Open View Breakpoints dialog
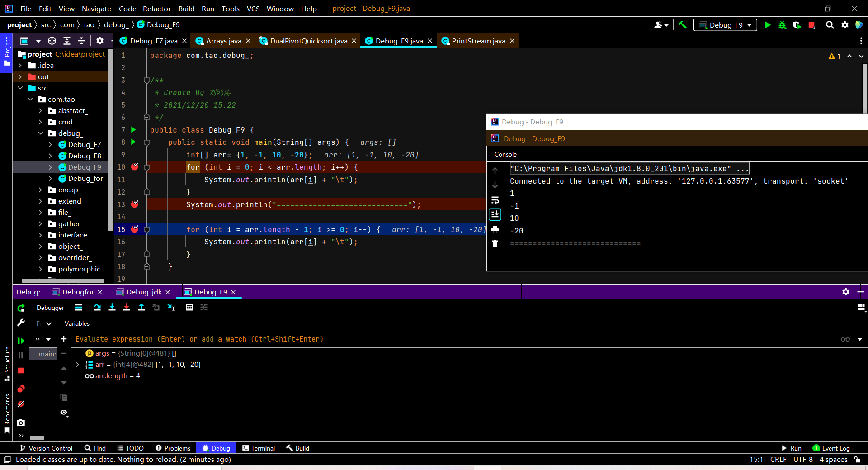 [21, 389]
